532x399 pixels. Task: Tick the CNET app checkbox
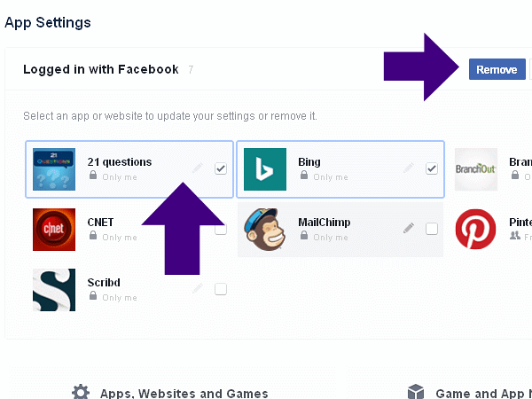pyautogui.click(x=221, y=229)
